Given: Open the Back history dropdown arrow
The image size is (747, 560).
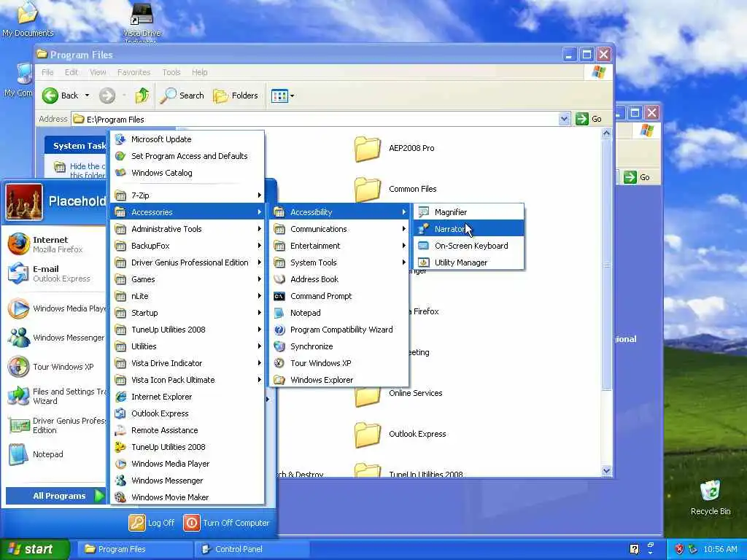Looking at the screenshot, I should coord(88,96).
